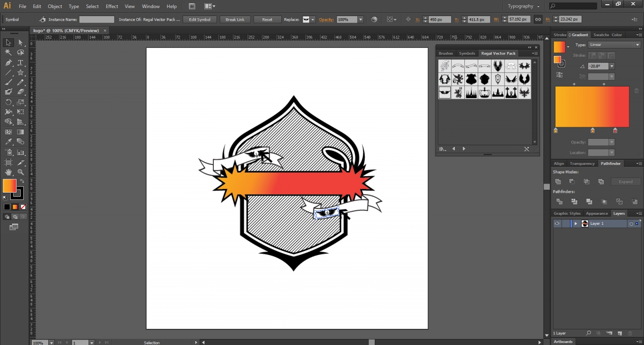The image size is (644, 345).
Task: Click the Break Link button
Action: click(x=235, y=20)
